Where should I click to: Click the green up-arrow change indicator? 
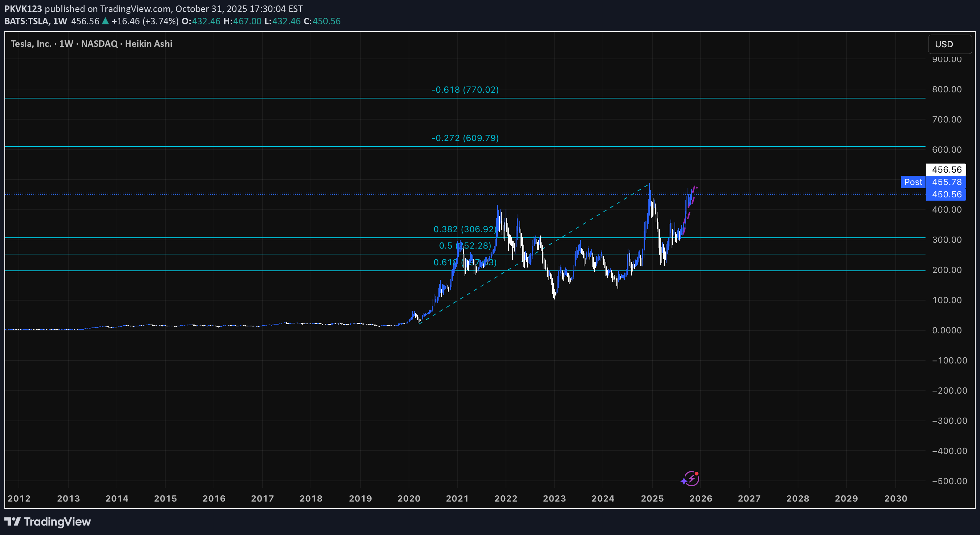click(105, 21)
